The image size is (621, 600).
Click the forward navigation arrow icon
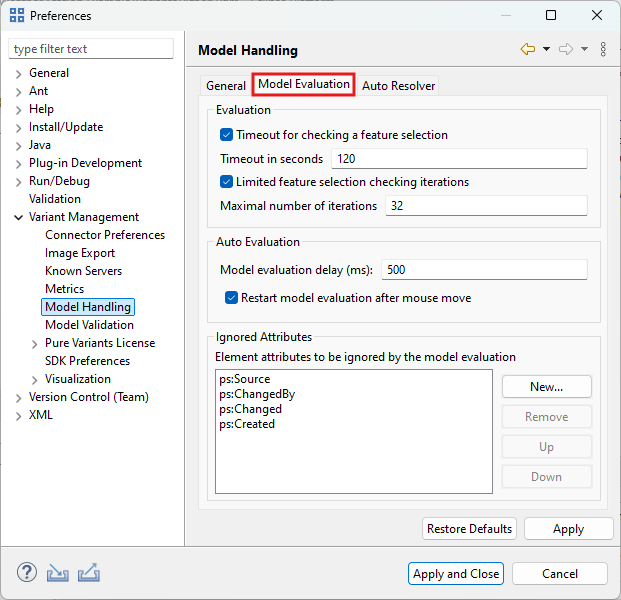(565, 50)
